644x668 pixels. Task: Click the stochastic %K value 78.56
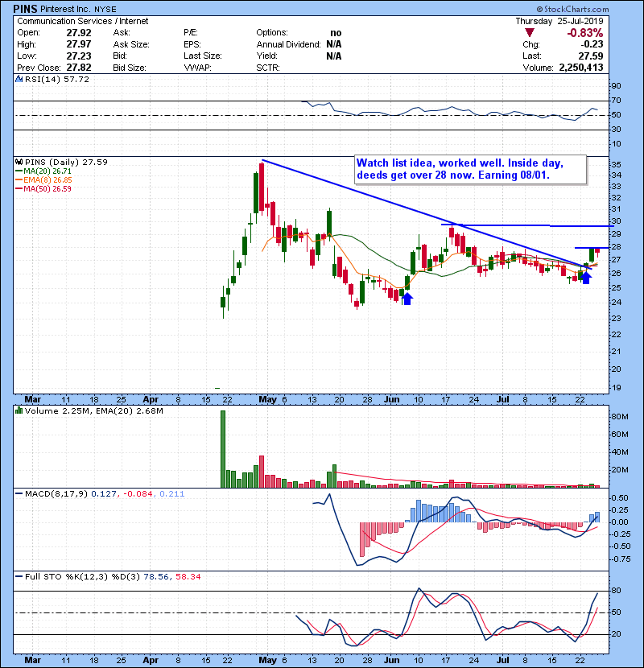(156, 576)
